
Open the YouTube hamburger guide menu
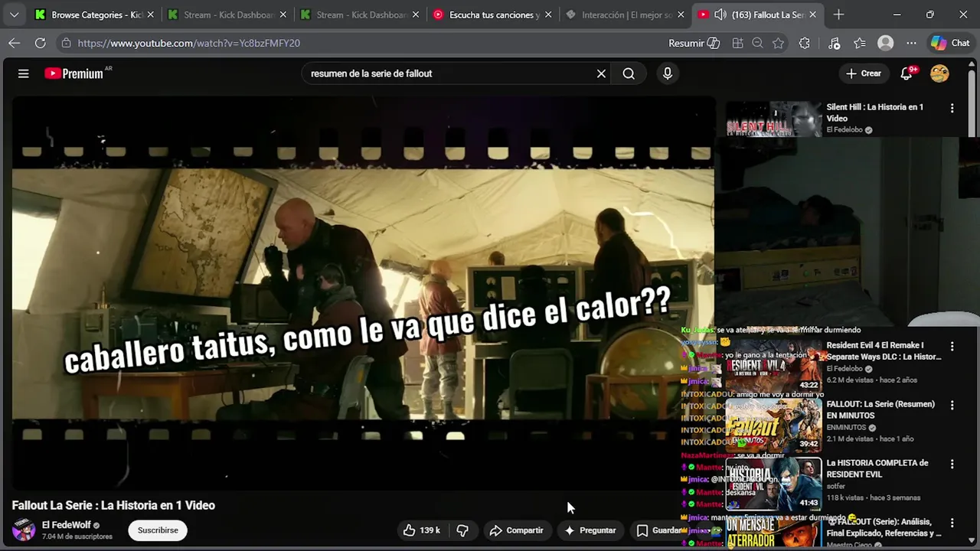[x=24, y=73]
